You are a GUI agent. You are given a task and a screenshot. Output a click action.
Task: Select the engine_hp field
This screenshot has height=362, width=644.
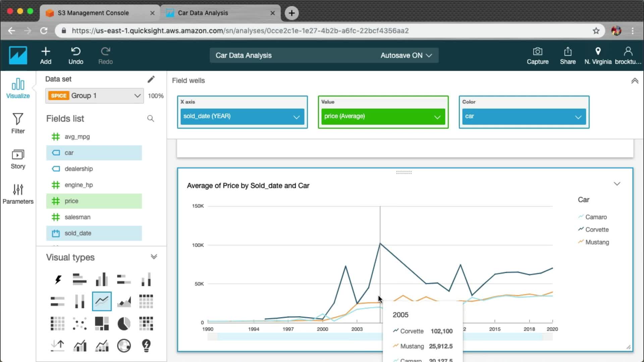click(78, 185)
